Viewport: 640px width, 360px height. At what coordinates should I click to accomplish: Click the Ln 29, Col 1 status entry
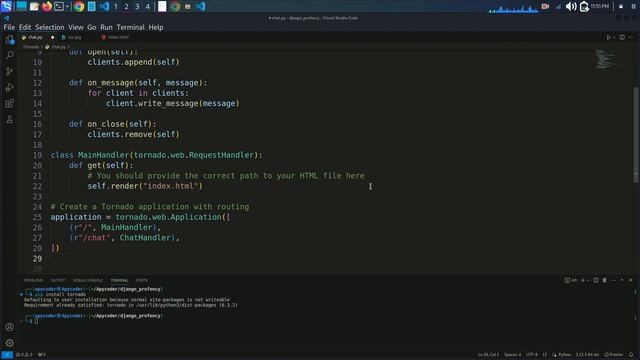488,355
